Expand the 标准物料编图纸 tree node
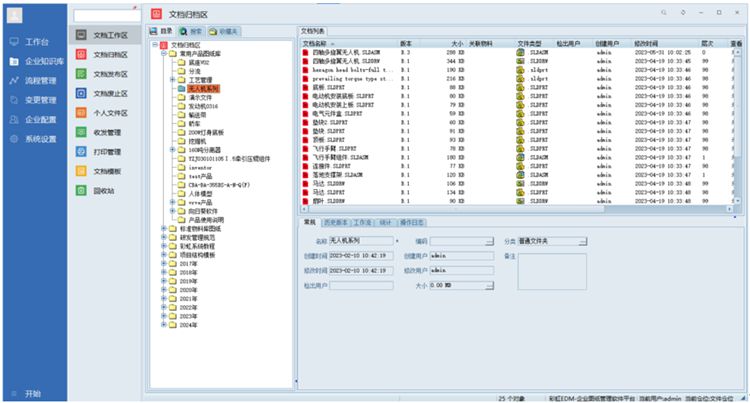Screen dimensions: 750x403 click(163, 228)
